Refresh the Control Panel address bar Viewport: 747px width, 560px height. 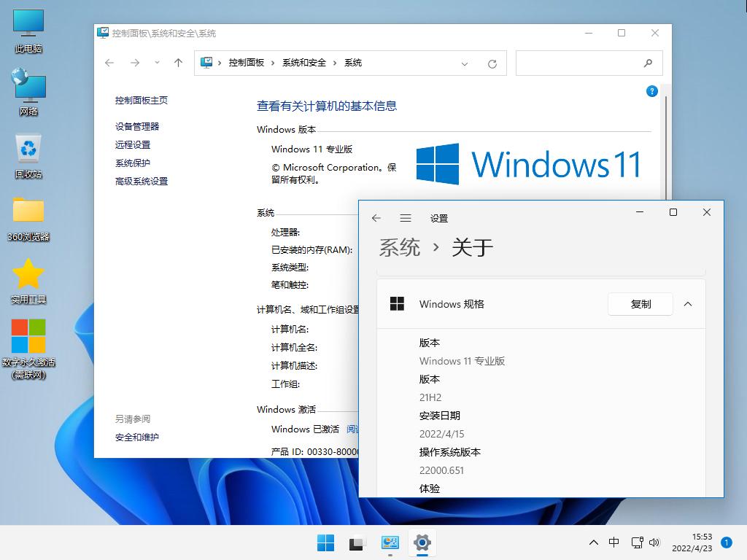tap(492, 64)
